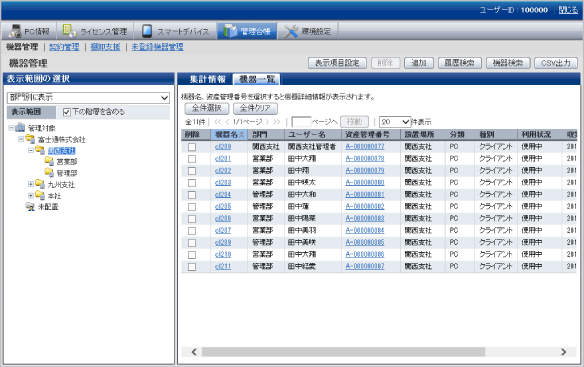Expand the 九州支社 tree node
Viewport: 584px width, 367px height.
coord(31,184)
